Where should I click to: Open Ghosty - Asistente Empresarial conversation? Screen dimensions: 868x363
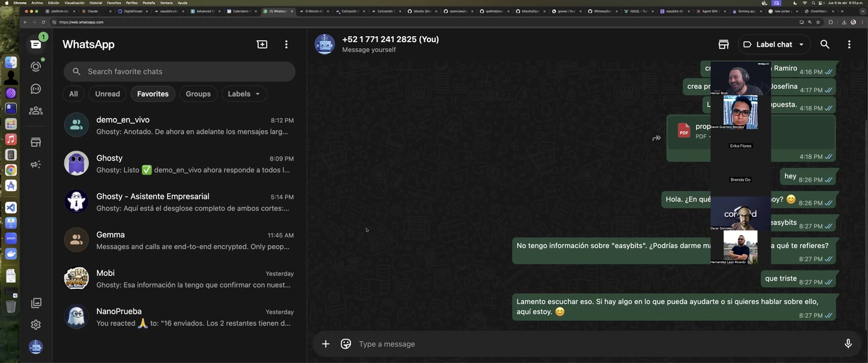click(179, 202)
